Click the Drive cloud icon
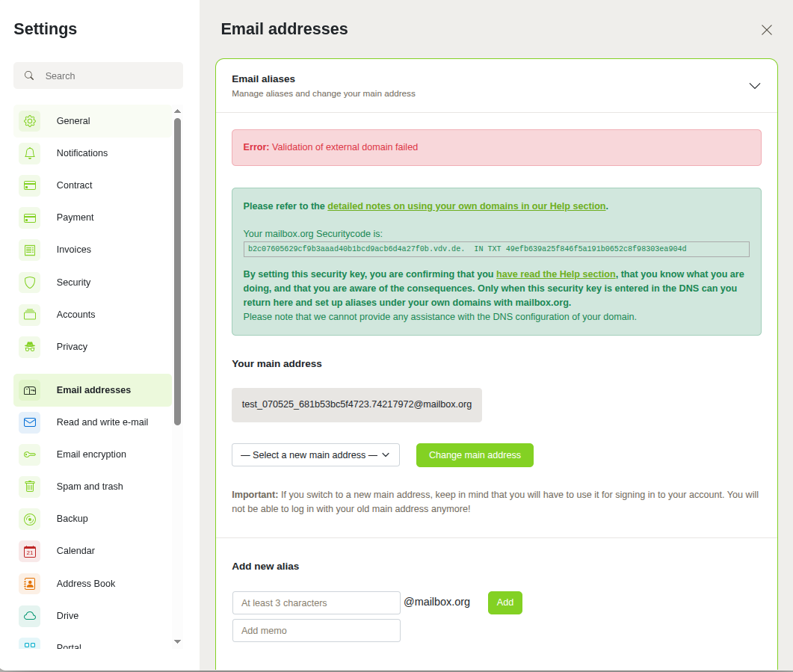 click(30, 616)
